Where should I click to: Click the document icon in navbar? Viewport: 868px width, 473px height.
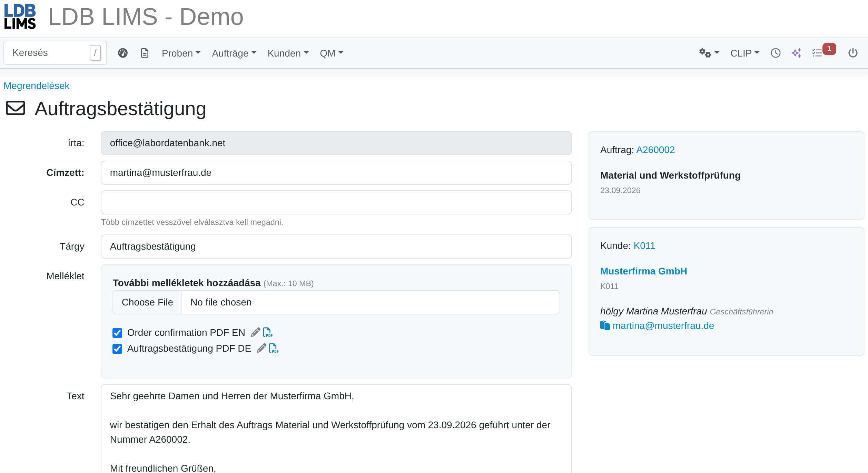coord(145,53)
